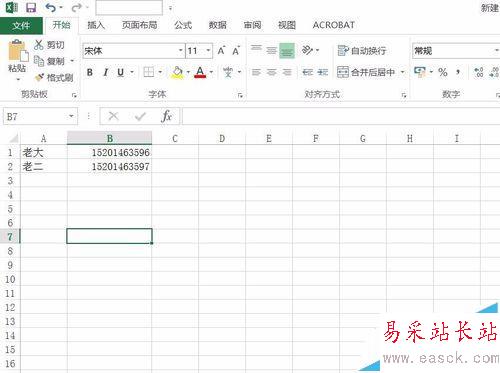Switch to the 页面布局 tab

(140, 25)
